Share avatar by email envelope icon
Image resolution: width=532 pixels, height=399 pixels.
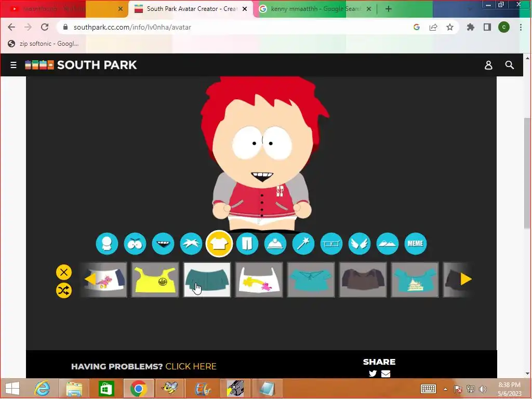pyautogui.click(x=386, y=374)
